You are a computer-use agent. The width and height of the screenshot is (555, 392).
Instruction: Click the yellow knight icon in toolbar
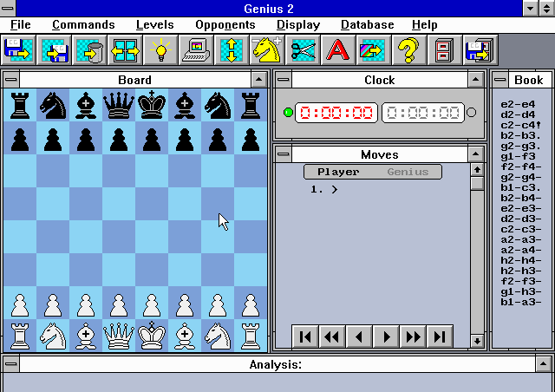coord(266,51)
